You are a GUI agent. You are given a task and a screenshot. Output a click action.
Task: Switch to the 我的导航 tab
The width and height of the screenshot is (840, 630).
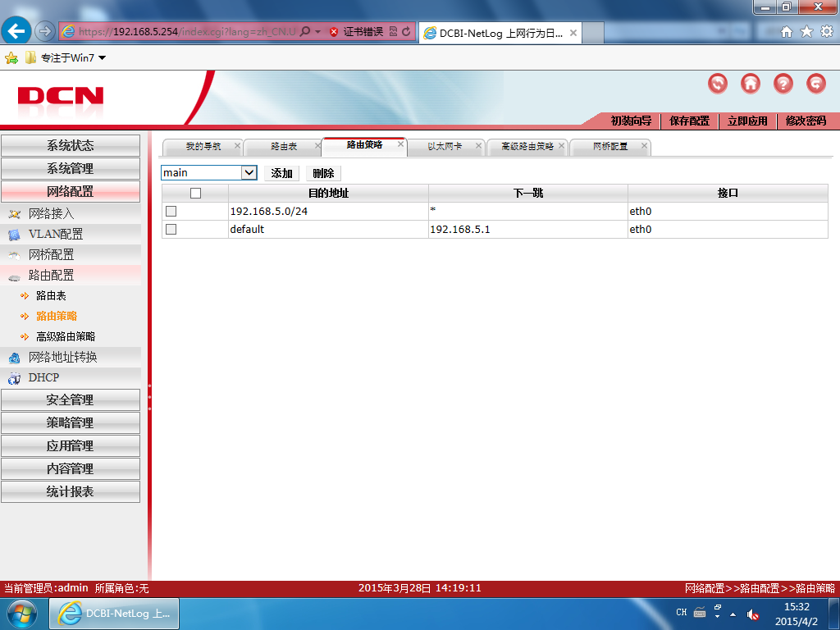(x=203, y=146)
